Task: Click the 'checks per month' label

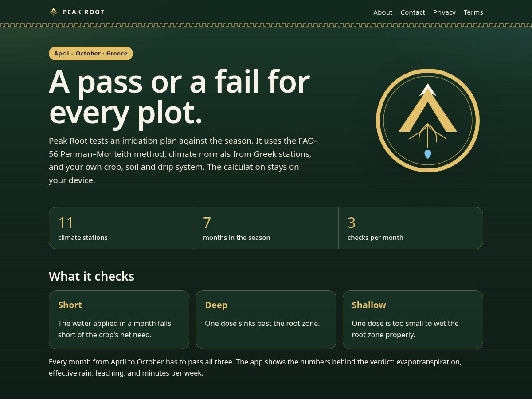Action: (376, 238)
